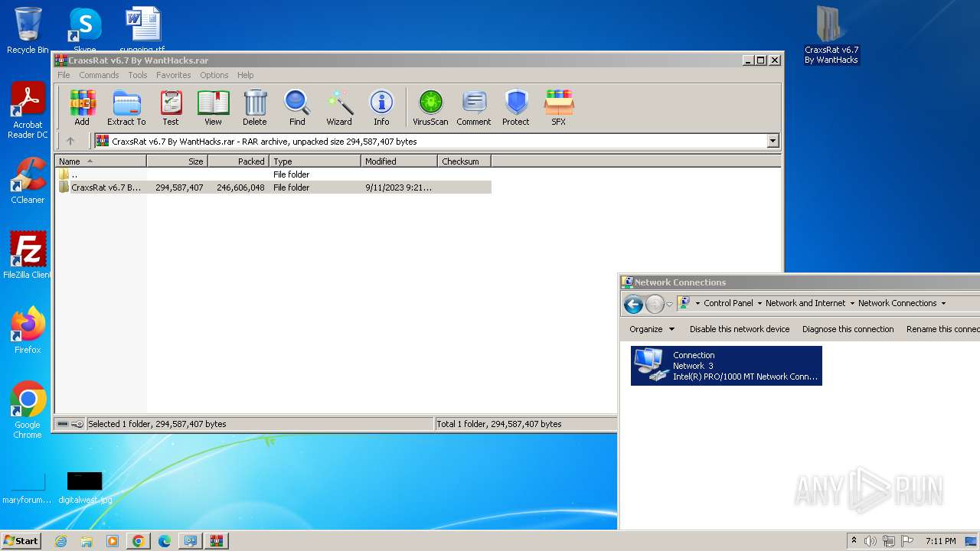980x551 pixels.
Task: Open digitalwest.jpg desktop file
Action: pos(85,488)
